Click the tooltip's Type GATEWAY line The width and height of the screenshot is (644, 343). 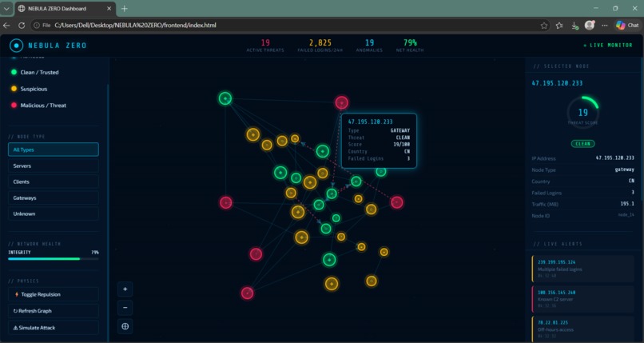379,130
